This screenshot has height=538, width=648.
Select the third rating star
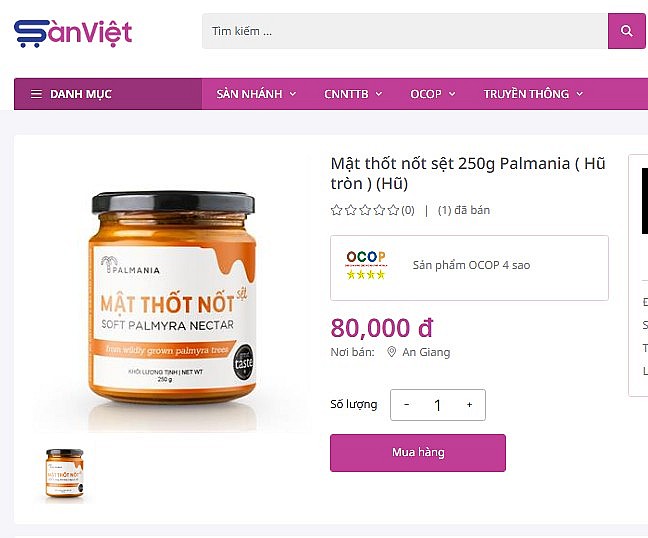pyautogui.click(x=365, y=210)
